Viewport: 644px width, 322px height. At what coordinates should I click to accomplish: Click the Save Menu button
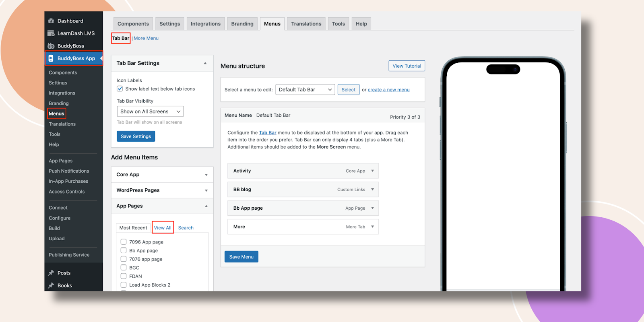pos(242,257)
